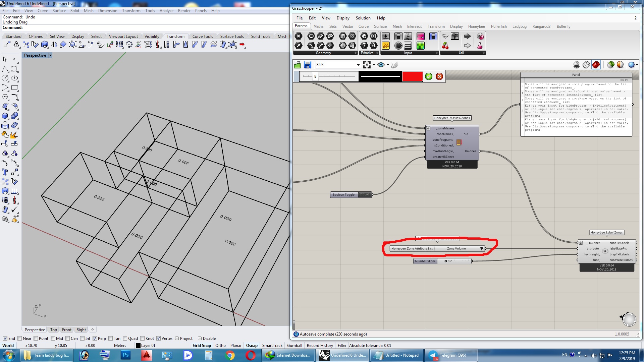Expand the Input panel plus expander

tap(437, 53)
